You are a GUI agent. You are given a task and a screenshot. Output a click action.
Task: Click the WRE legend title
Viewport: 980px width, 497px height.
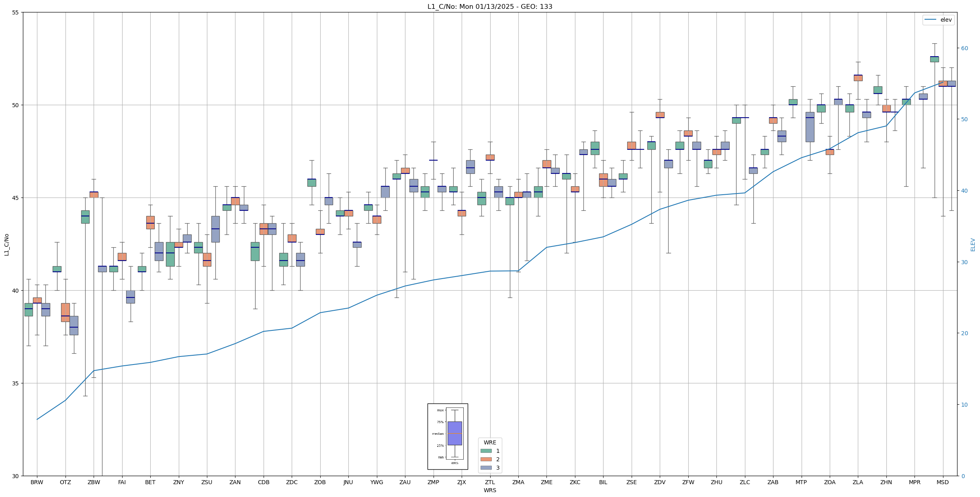[490, 442]
